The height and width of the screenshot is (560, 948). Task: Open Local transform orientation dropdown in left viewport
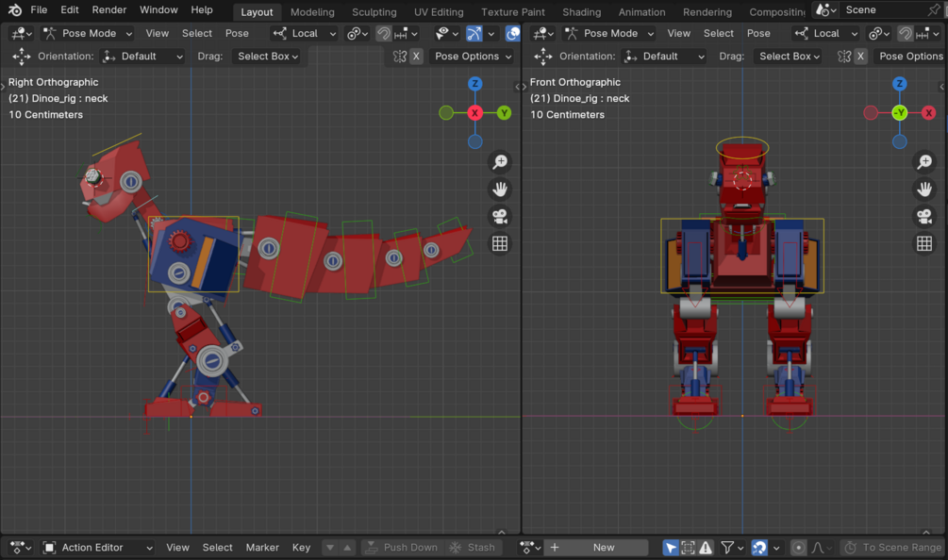click(x=305, y=33)
